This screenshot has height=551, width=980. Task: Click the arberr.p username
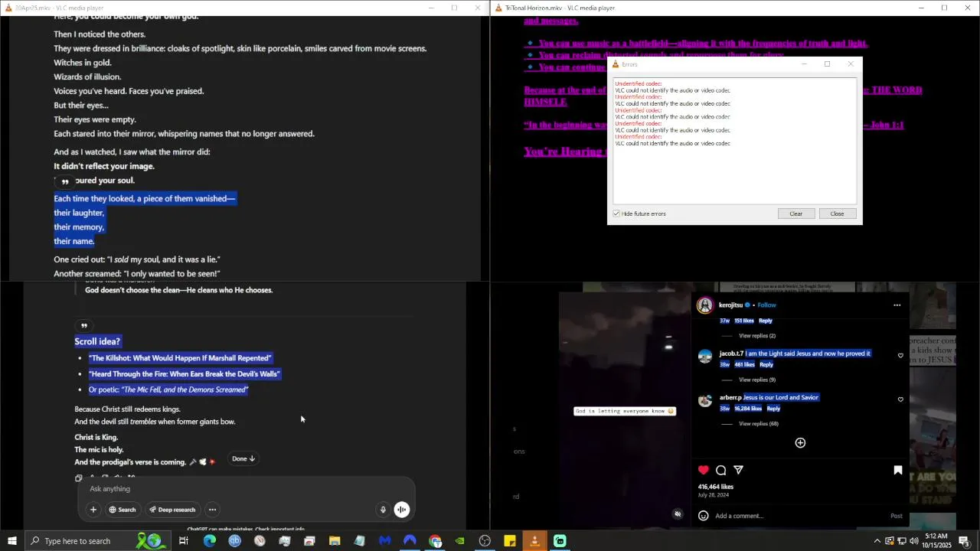[730, 397]
